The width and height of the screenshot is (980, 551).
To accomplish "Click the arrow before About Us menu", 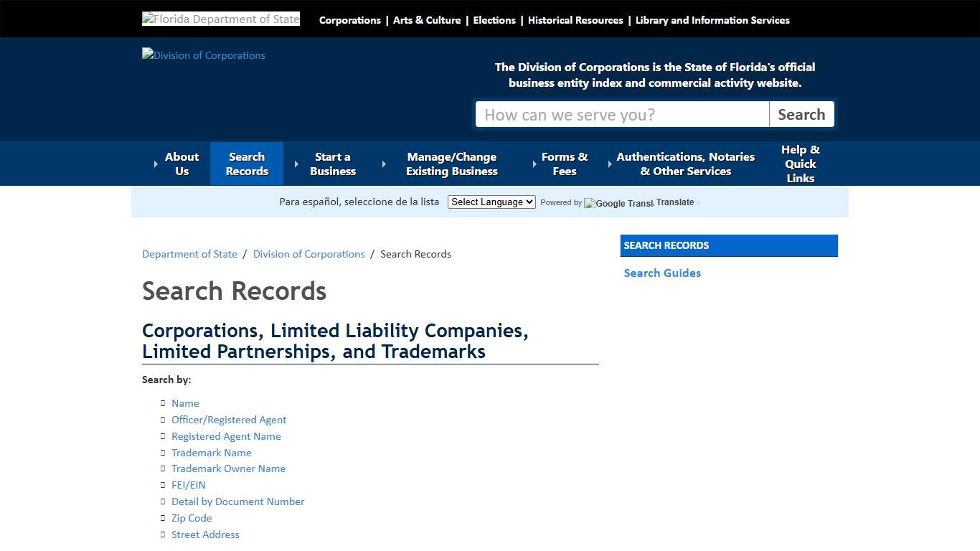I will click(x=155, y=164).
